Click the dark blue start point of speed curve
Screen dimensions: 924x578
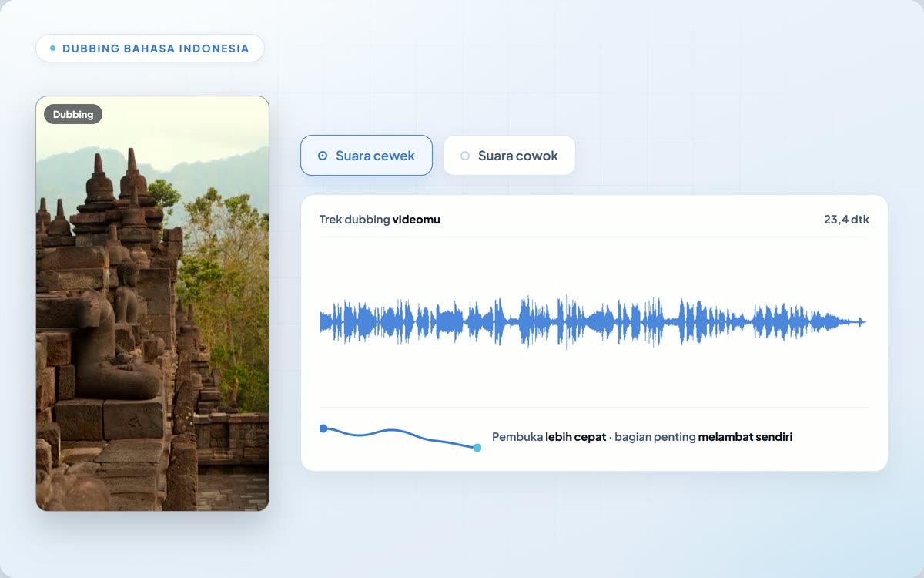[x=323, y=428]
